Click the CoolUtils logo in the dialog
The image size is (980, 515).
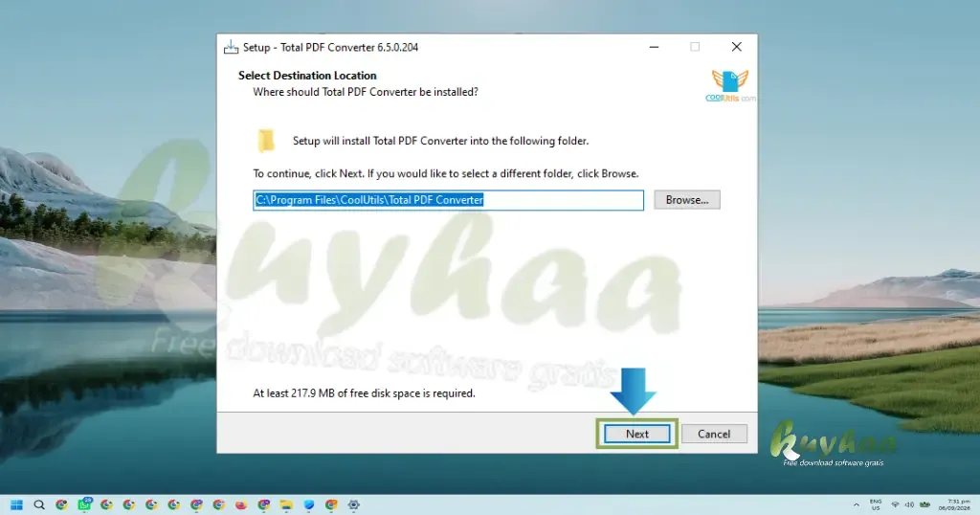730,86
